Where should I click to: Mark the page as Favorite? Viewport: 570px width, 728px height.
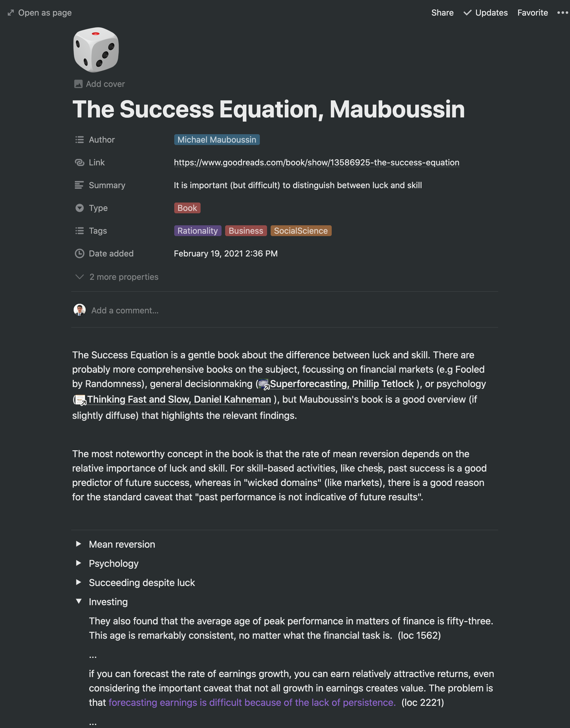(533, 13)
